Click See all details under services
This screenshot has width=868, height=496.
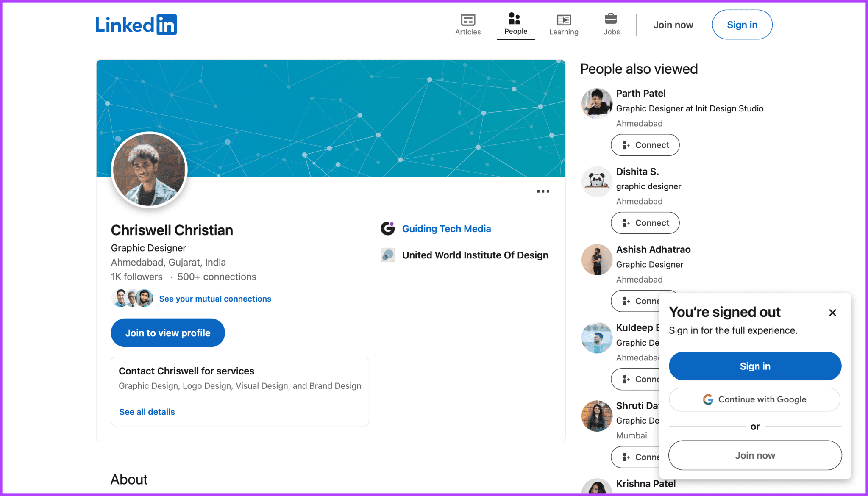[147, 411]
